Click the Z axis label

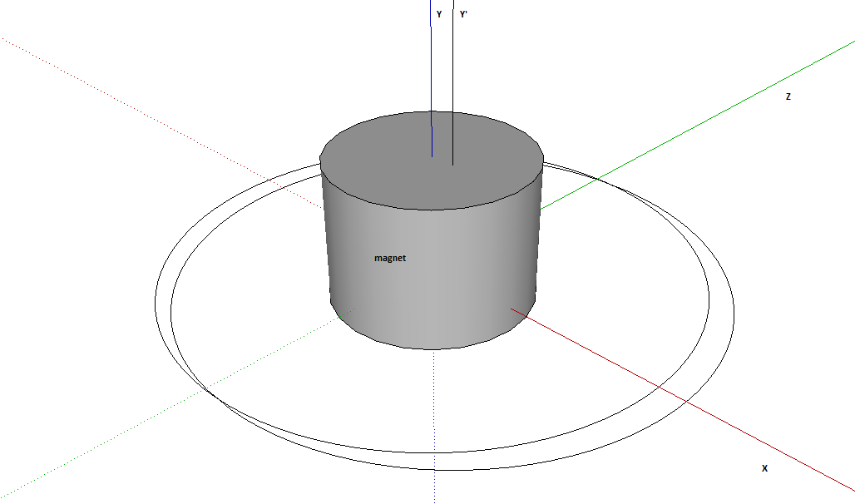pyautogui.click(x=788, y=96)
